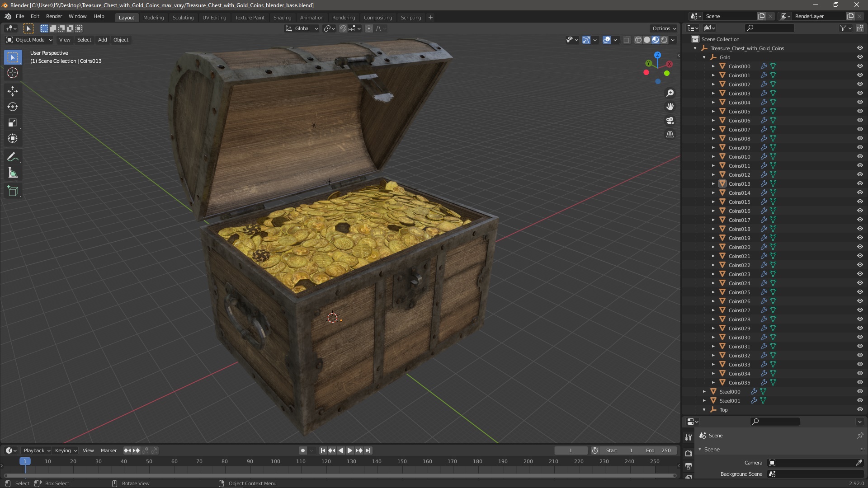Viewport: 868px width, 488px height.
Task: Toggle show overlays button
Action: coord(607,40)
